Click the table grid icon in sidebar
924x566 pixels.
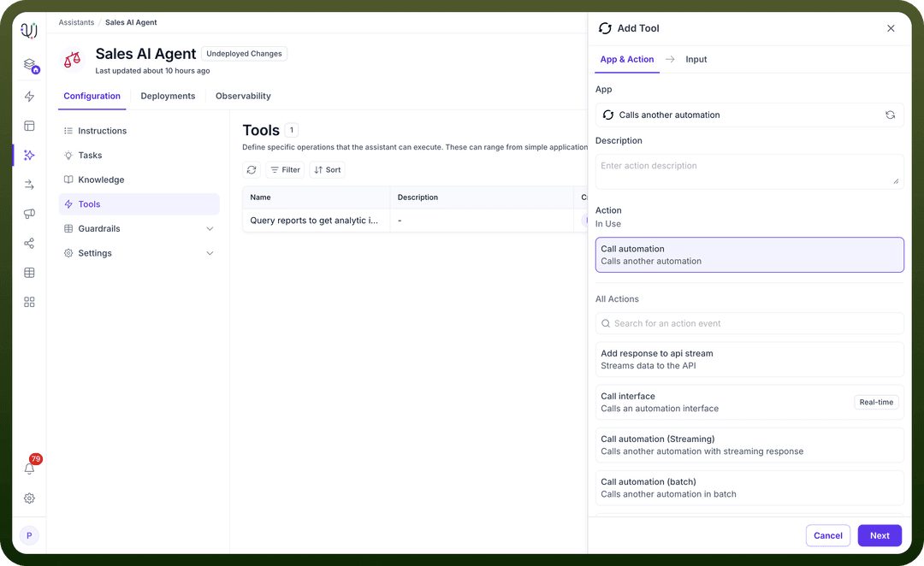29,273
